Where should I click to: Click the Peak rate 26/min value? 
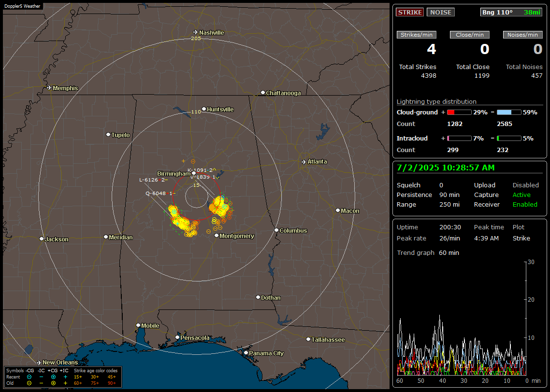450,238
